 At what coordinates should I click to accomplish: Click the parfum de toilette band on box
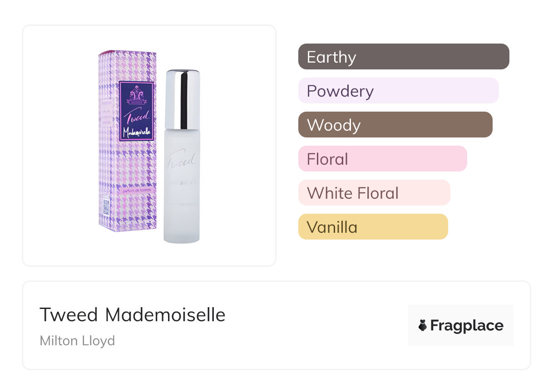(137, 190)
